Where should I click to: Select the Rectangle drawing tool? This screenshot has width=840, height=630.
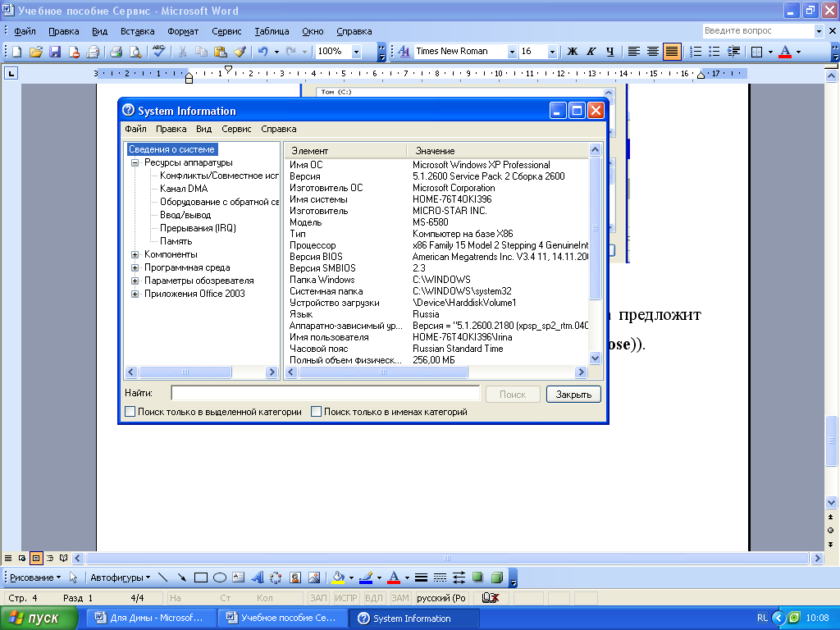[x=201, y=577]
